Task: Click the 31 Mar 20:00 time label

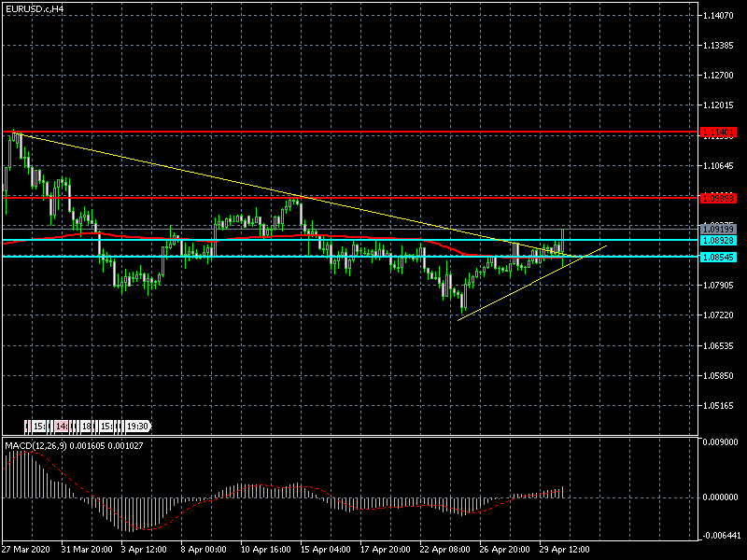Action: click(x=87, y=550)
